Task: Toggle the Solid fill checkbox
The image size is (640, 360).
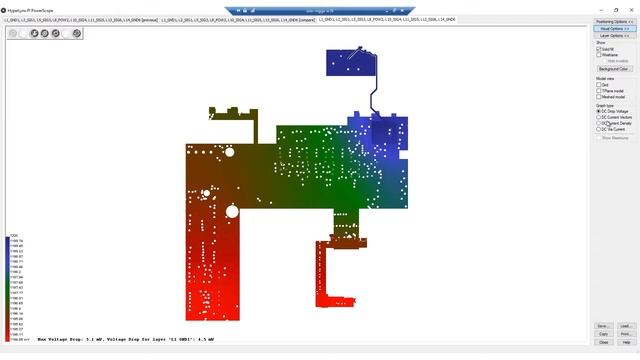Action: pyautogui.click(x=599, y=49)
